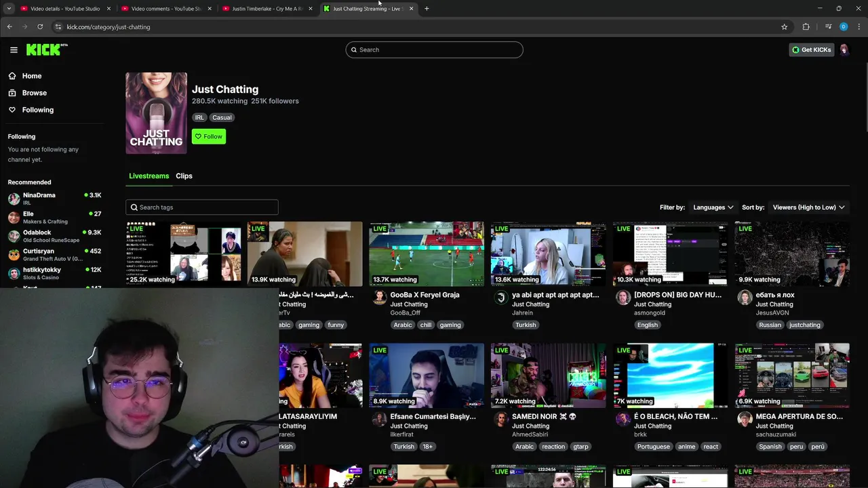Open the tab search dropdown arrow
This screenshot has width=868, height=488.
(x=9, y=9)
